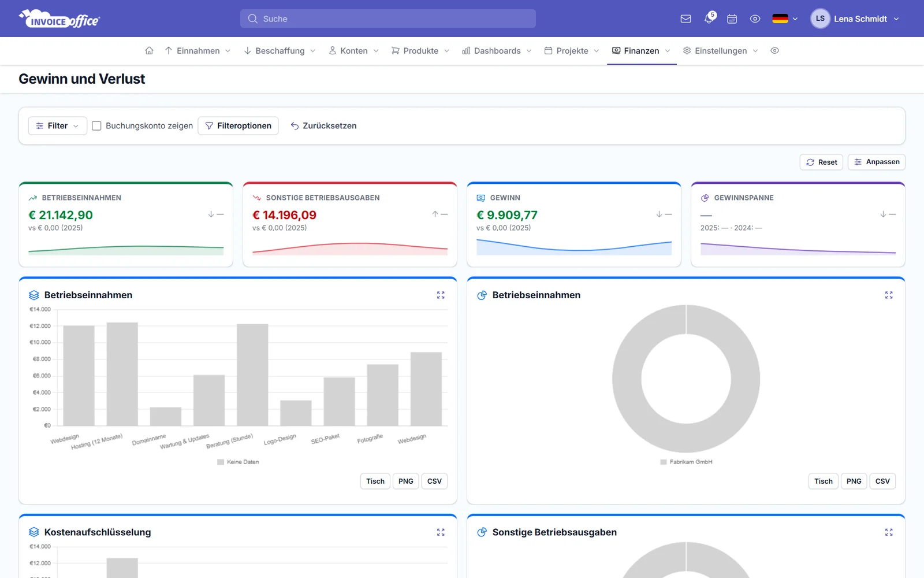Open the Projekte menu
The image size is (924, 578).
coord(572,51)
